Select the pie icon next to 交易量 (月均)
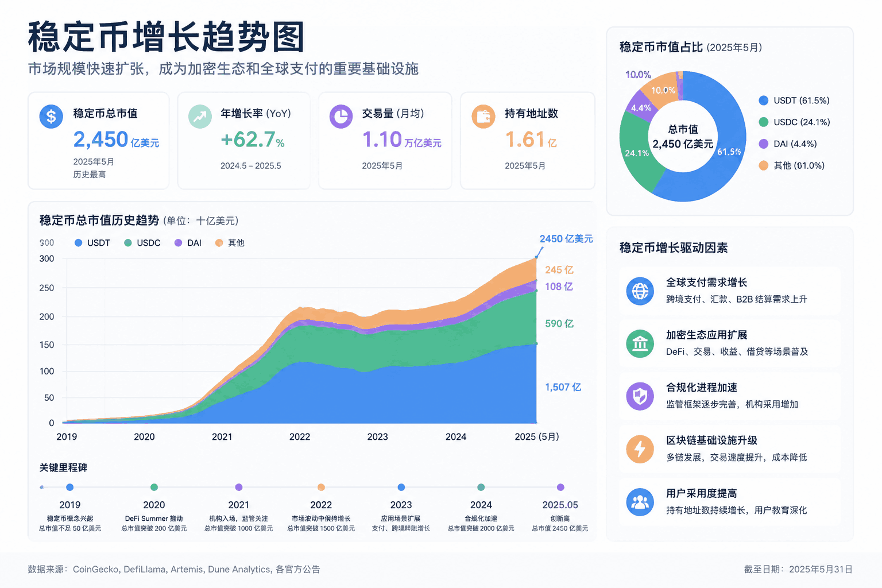Image resolution: width=882 pixels, height=588 pixels. [x=341, y=117]
